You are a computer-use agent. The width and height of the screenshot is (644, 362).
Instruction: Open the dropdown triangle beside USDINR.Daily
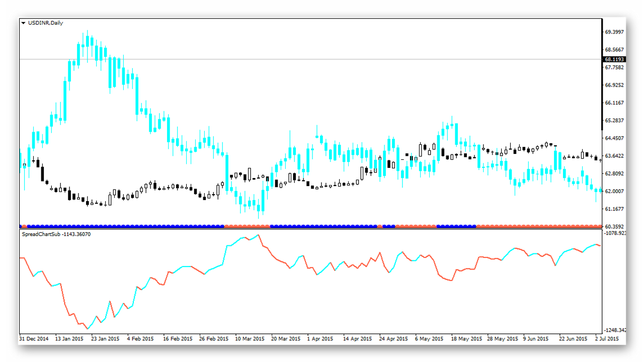click(23, 23)
